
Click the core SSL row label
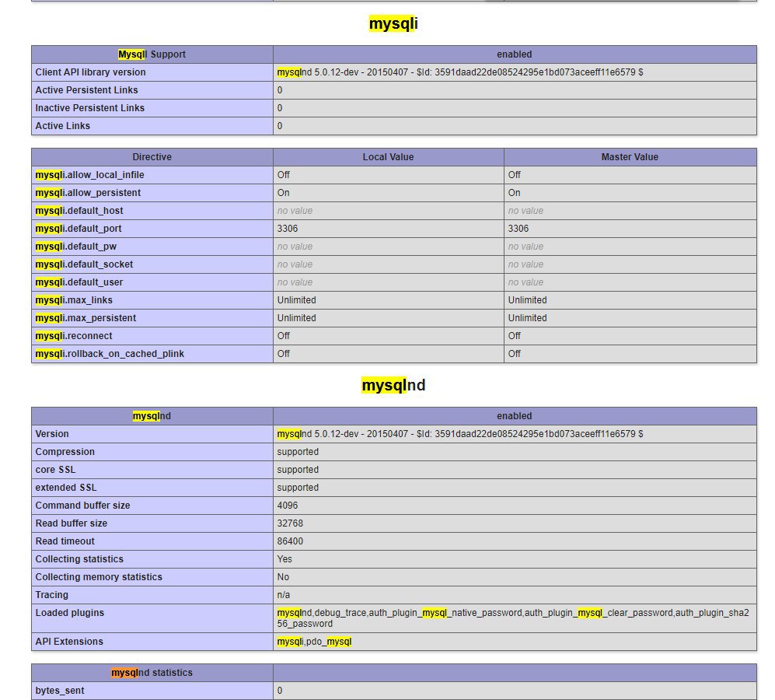click(55, 470)
